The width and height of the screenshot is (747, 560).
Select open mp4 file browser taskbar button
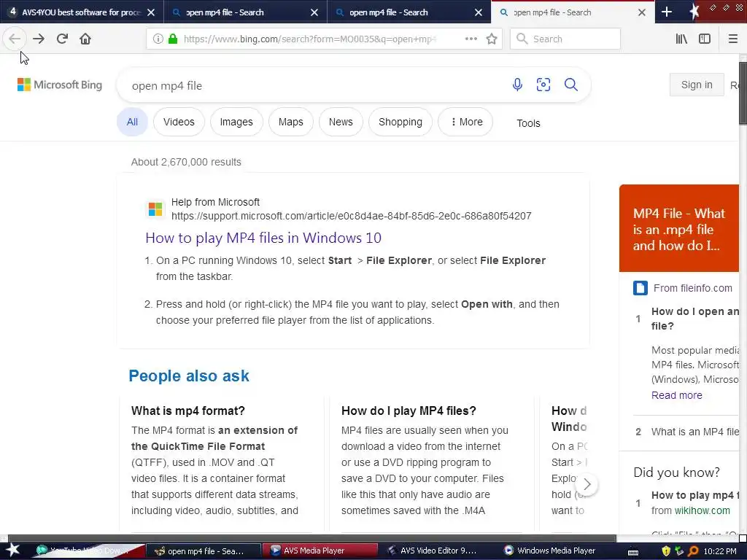(203, 551)
